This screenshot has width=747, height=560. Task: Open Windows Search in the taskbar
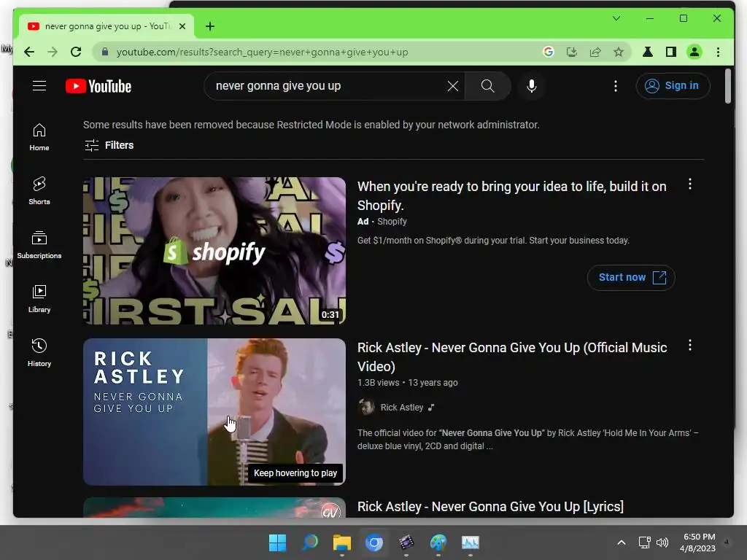(x=309, y=542)
